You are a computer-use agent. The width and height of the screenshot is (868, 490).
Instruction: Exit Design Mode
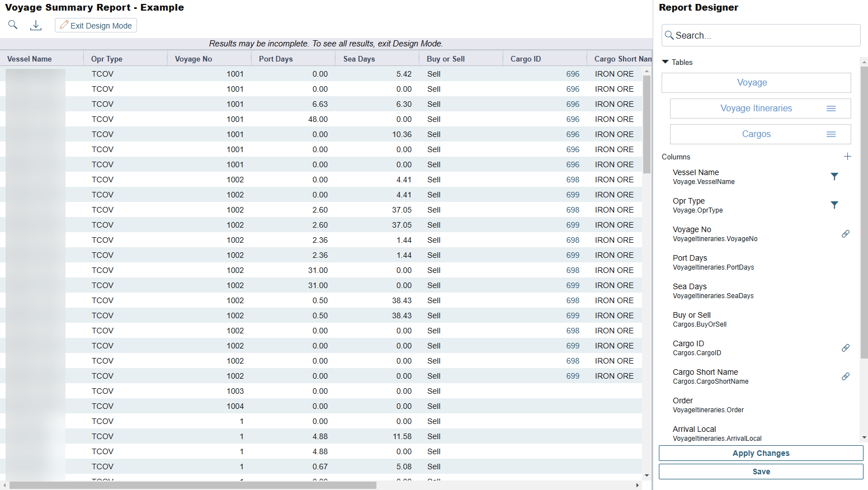click(x=96, y=26)
